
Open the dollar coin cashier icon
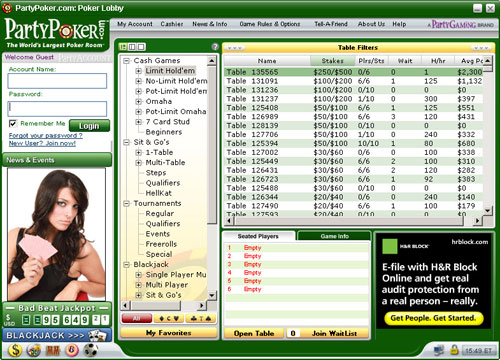tap(15, 350)
